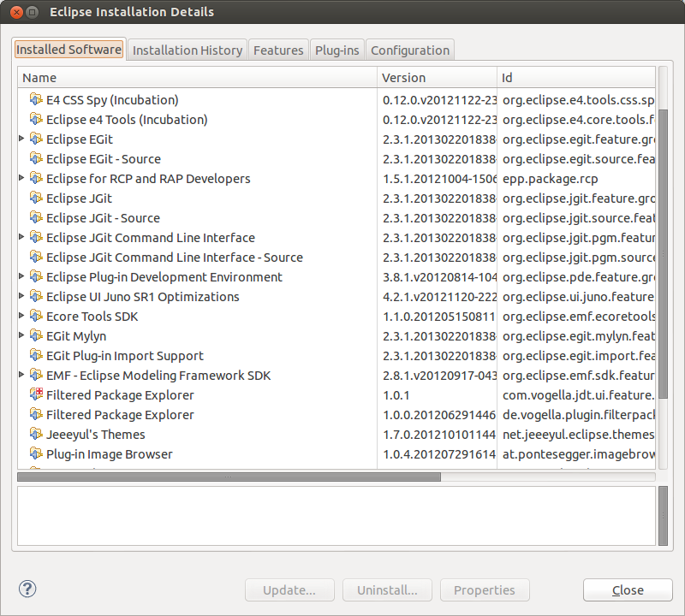Image resolution: width=685 pixels, height=616 pixels.
Task: Expand Eclipse UI Juno SR1 Optimizations node
Action: [21, 295]
